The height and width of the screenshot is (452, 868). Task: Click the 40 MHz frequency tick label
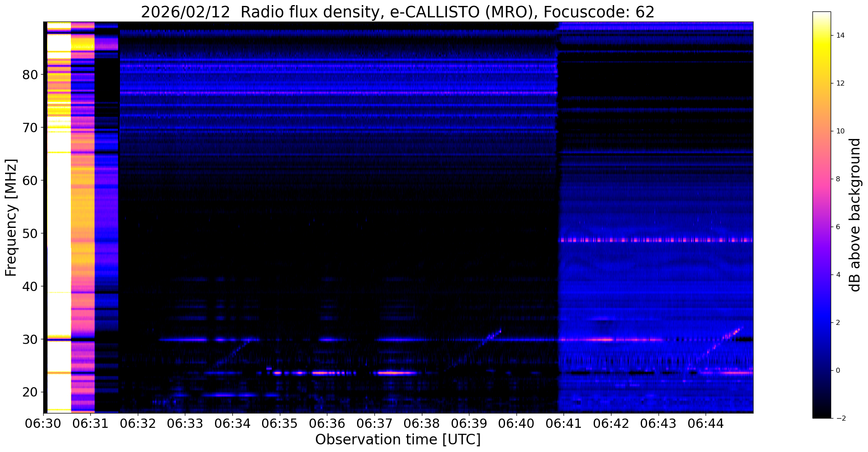(30, 287)
